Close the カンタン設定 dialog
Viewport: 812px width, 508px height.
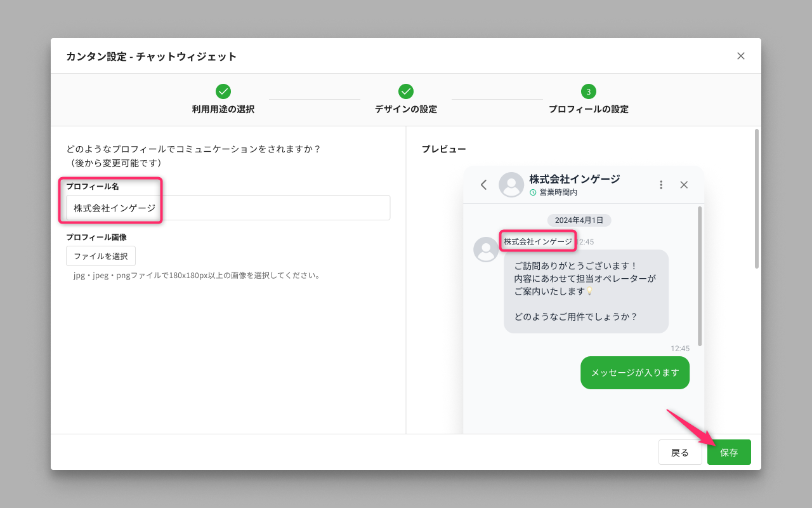[740, 56]
